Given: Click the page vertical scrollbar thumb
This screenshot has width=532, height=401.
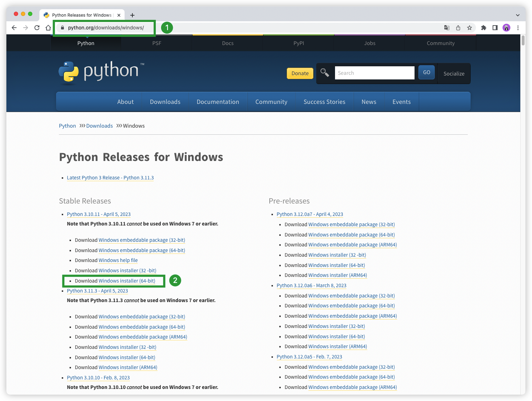Looking at the screenshot, I should 523,40.
